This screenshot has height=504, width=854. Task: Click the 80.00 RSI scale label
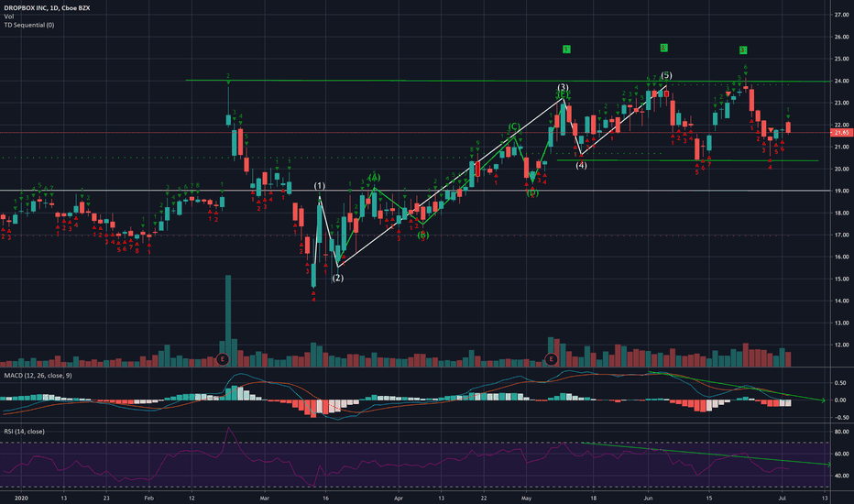tap(841, 432)
